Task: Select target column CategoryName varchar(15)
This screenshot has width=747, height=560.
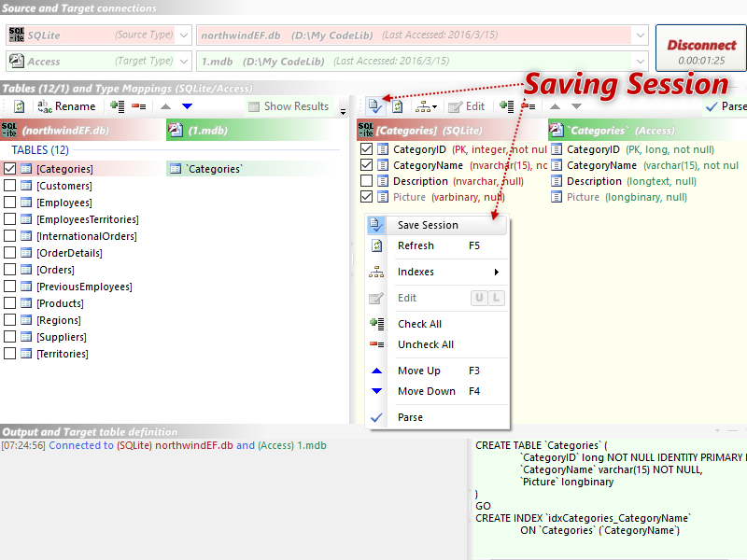Action: click(645, 165)
